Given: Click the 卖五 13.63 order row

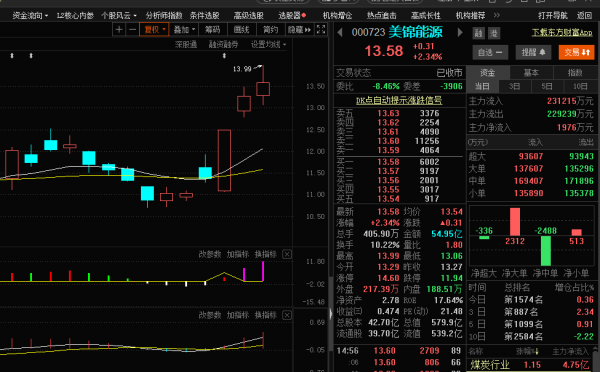Looking at the screenshot, I should coord(398,113).
